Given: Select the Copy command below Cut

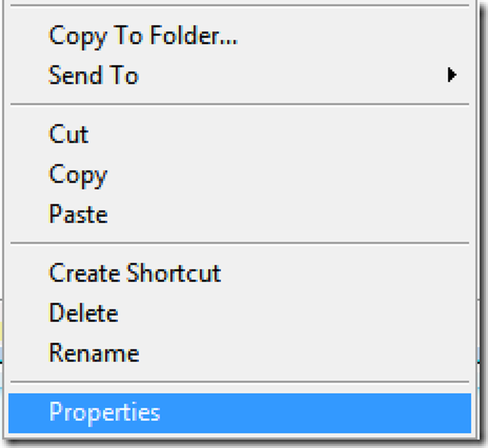Looking at the screenshot, I should click(x=240, y=174).
